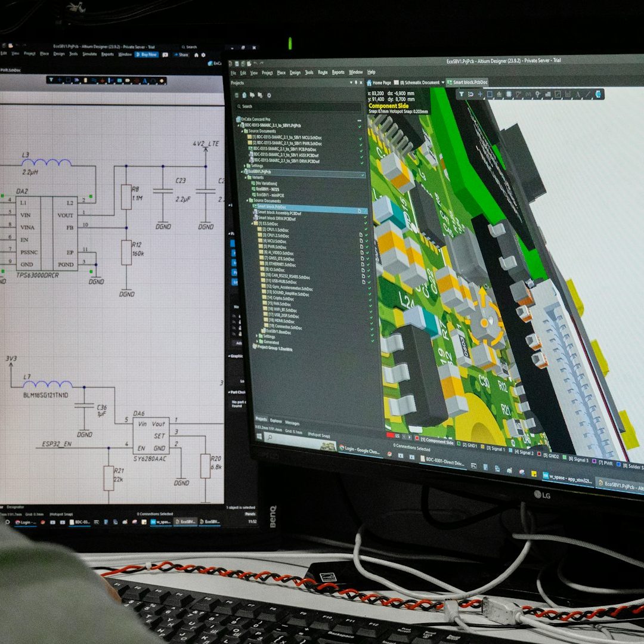Click the Home Page house icon tab

pos(370,82)
